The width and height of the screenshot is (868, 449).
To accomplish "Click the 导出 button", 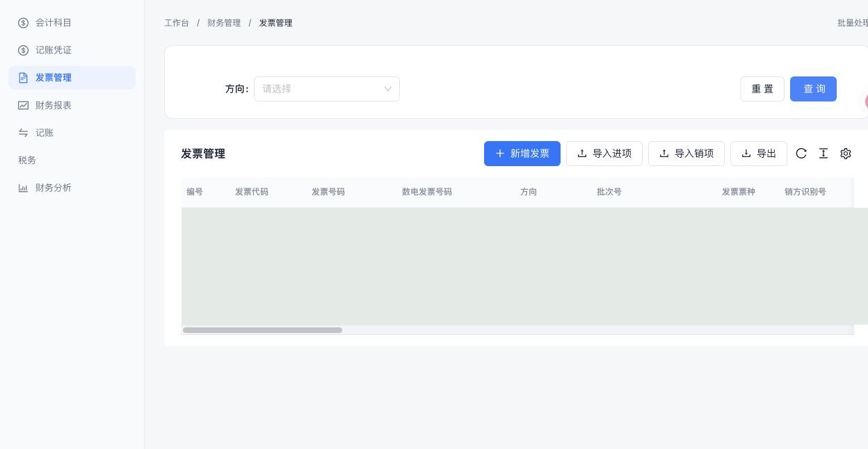I will (x=759, y=154).
